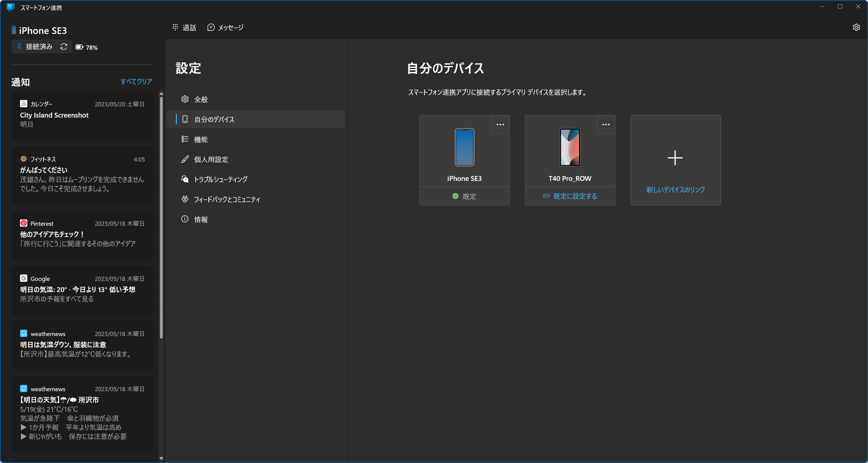Open フィードバックとコミュニティ section
The image size is (868, 463).
(x=256, y=199)
